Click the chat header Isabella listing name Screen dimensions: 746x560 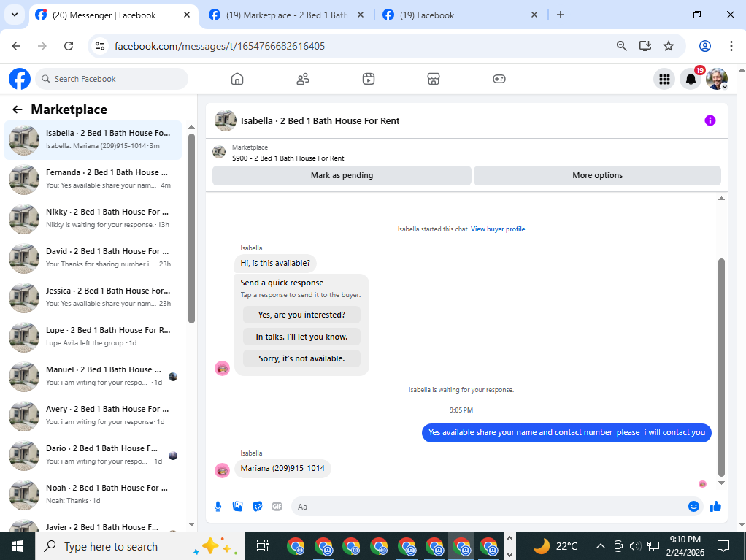pyautogui.click(x=320, y=121)
